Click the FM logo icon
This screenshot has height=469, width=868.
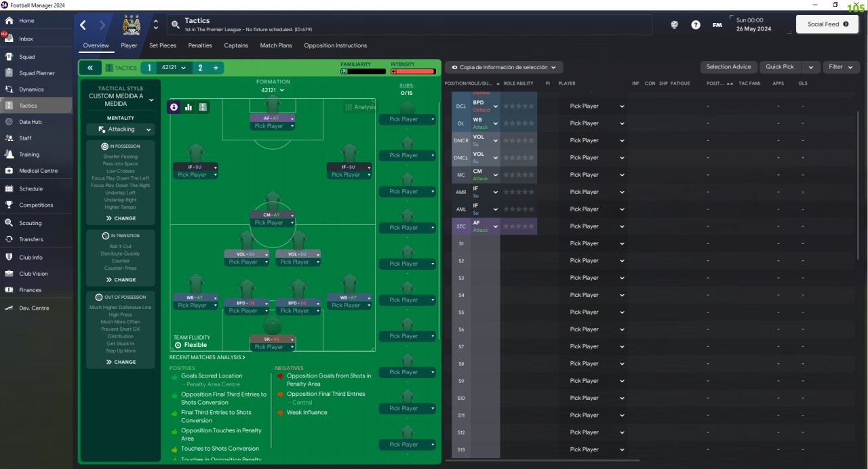click(717, 24)
